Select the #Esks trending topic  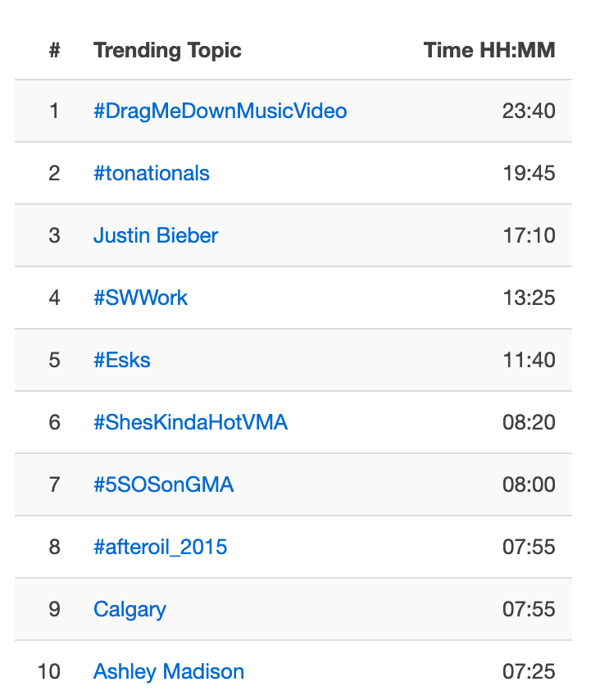pos(122,360)
